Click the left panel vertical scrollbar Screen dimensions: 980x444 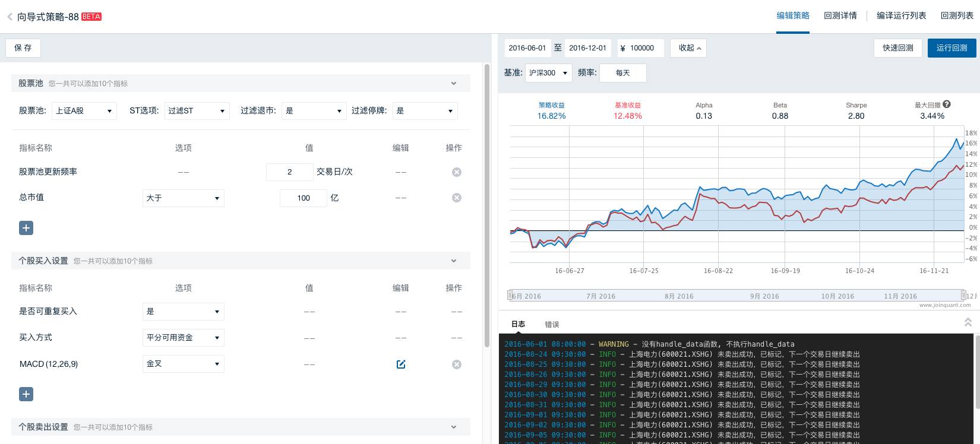(487, 205)
